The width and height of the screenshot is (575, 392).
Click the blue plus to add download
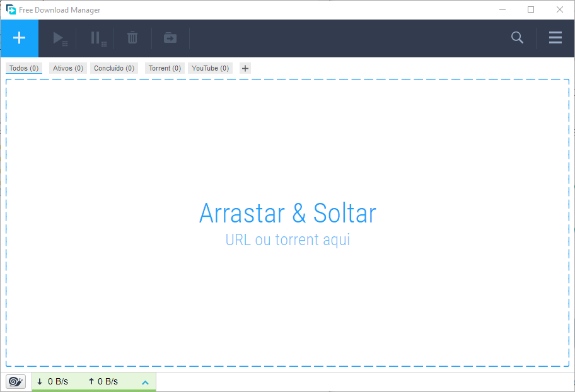tap(19, 38)
